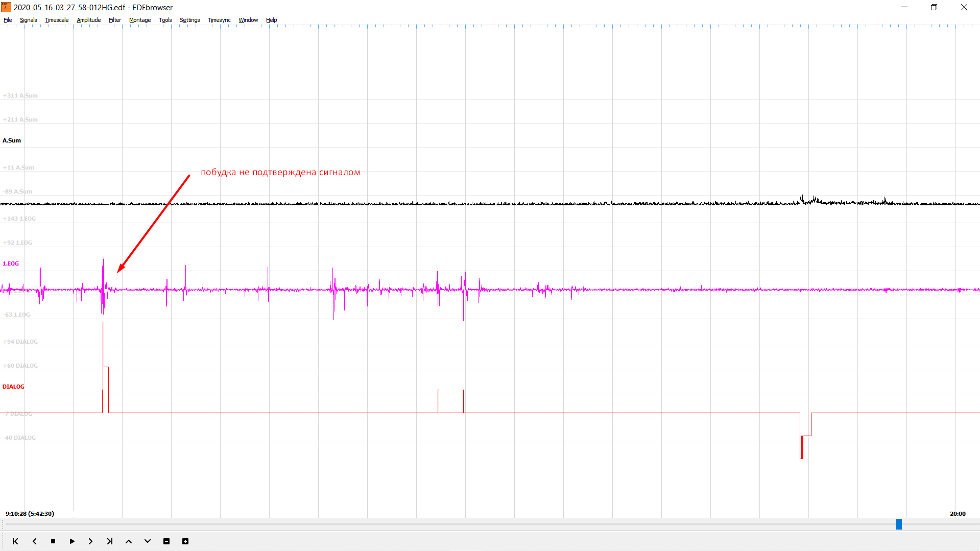Click the 9:10:28 (5:42:30) time readout
This screenshot has height=551, width=980.
[x=30, y=514]
